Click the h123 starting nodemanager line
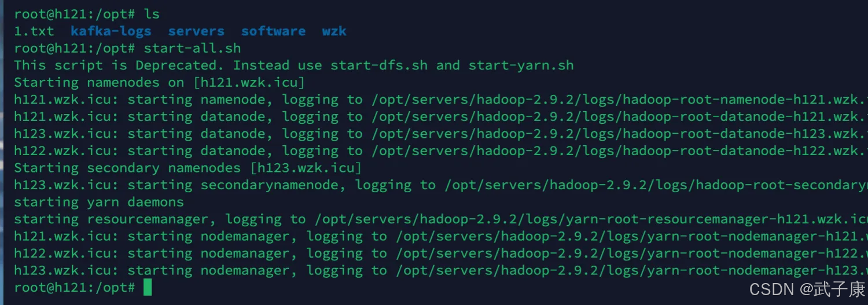Image resolution: width=868 pixels, height=305 pixels. 441,270
